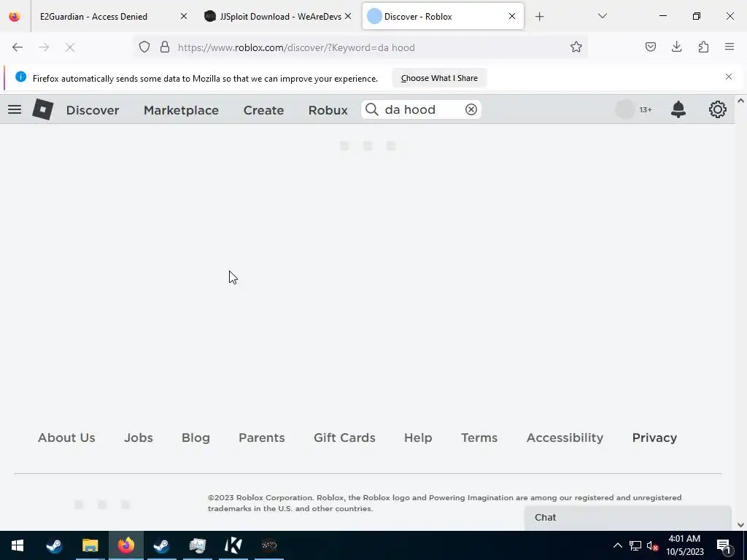Open the Roblox hamburger navigation menu
The width and height of the screenshot is (747, 560).
[15, 109]
